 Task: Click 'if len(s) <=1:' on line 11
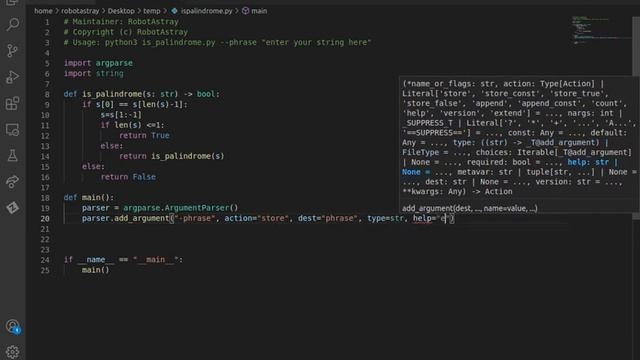point(133,125)
